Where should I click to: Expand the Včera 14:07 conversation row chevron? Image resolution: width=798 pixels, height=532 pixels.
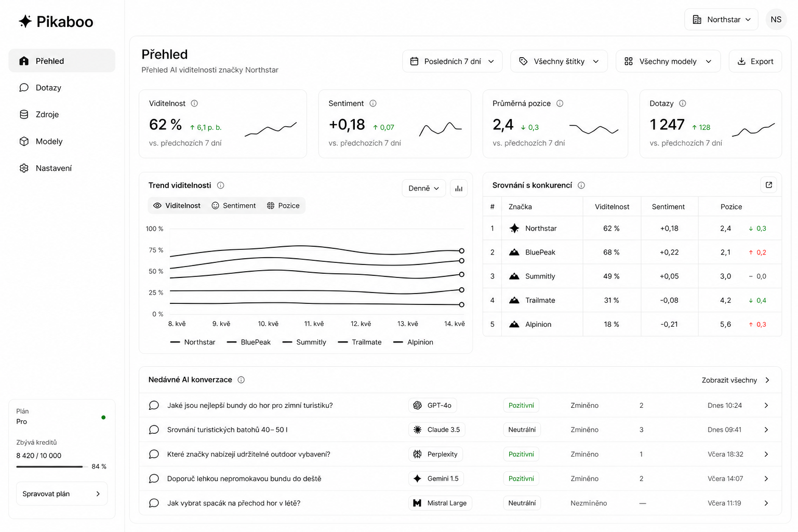point(766,478)
